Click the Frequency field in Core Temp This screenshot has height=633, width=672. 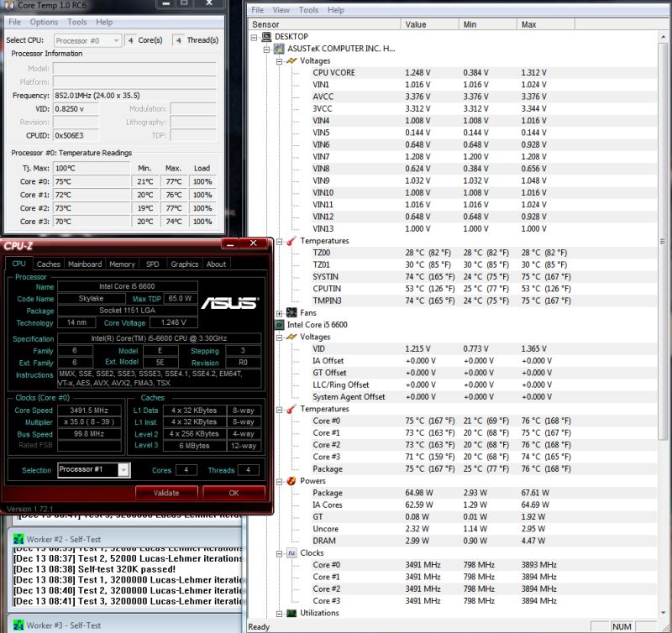pyautogui.click(x=134, y=96)
